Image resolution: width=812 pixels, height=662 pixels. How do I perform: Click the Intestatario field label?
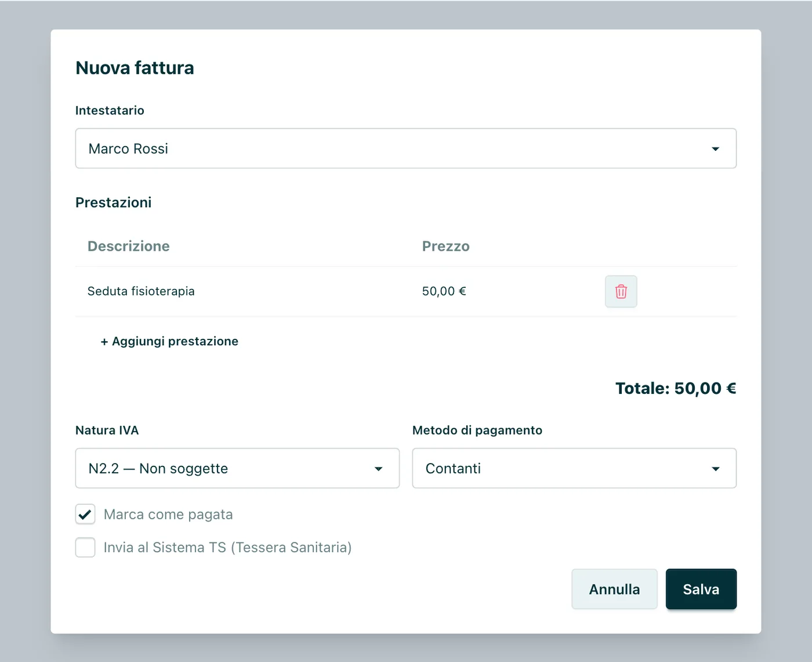110,110
